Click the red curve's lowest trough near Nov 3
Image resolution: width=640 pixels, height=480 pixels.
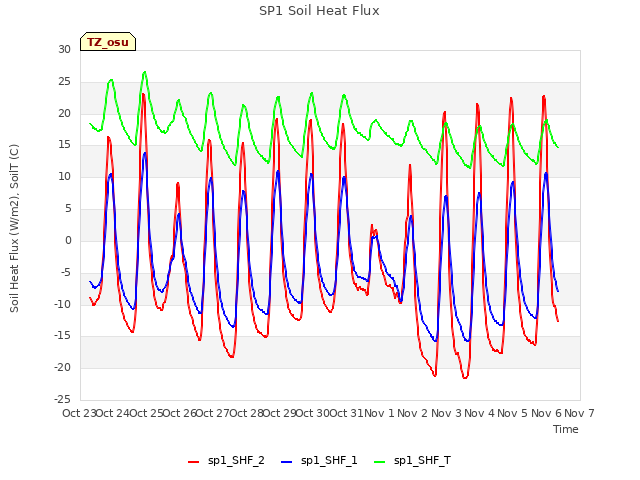point(465,378)
